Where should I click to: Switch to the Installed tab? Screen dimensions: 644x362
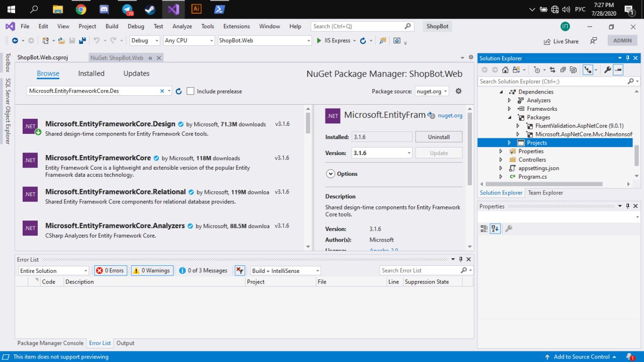(91, 74)
